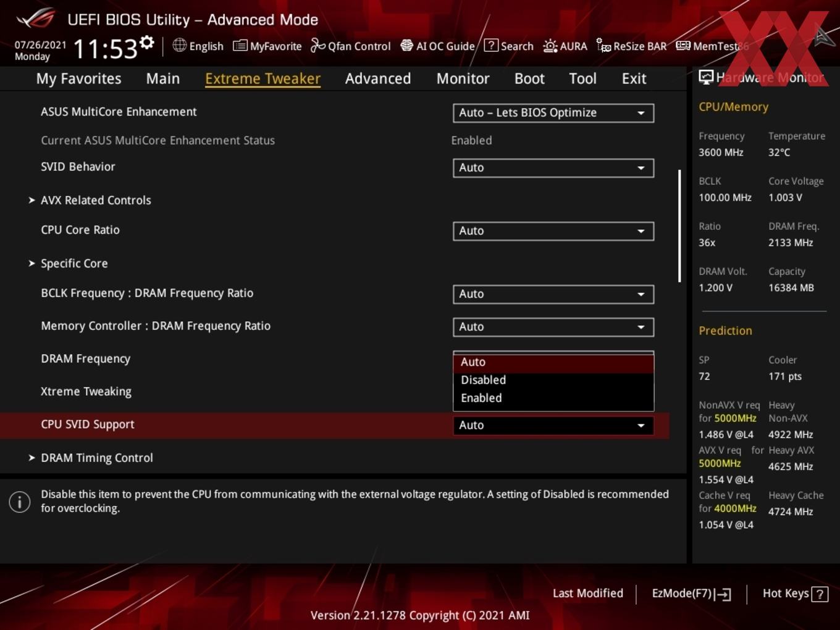Click the EzMode exit arrow icon
840x630 pixels.
(x=723, y=594)
